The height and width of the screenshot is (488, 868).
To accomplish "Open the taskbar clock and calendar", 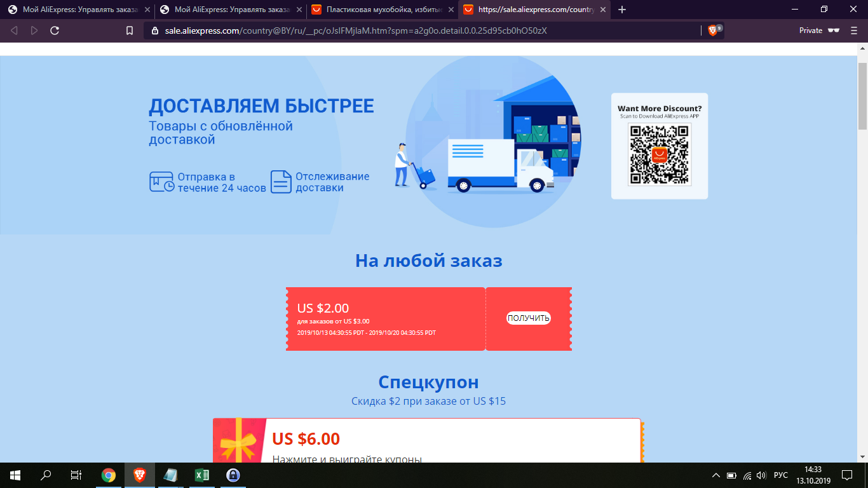I will click(x=813, y=475).
